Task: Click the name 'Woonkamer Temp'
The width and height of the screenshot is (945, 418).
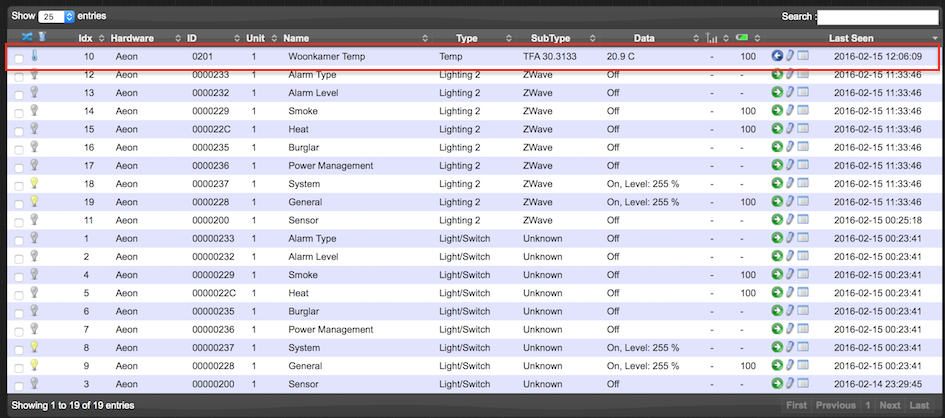Action: [x=327, y=56]
